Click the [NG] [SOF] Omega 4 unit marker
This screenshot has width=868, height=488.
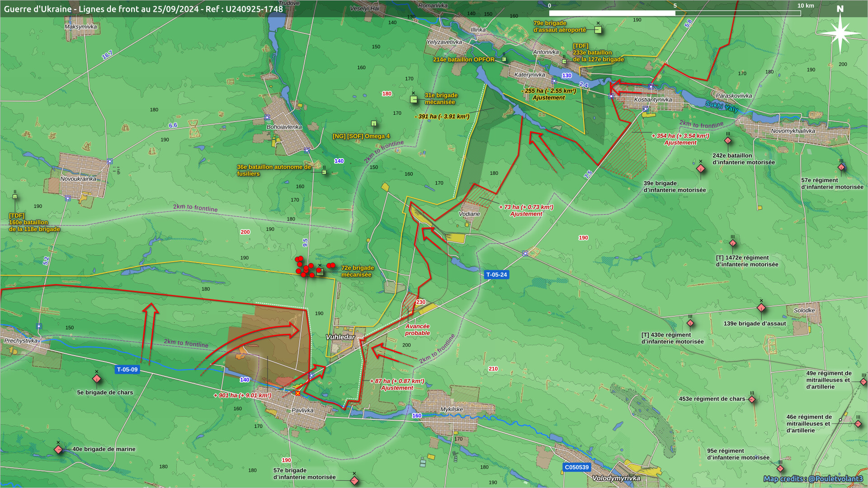(374, 123)
